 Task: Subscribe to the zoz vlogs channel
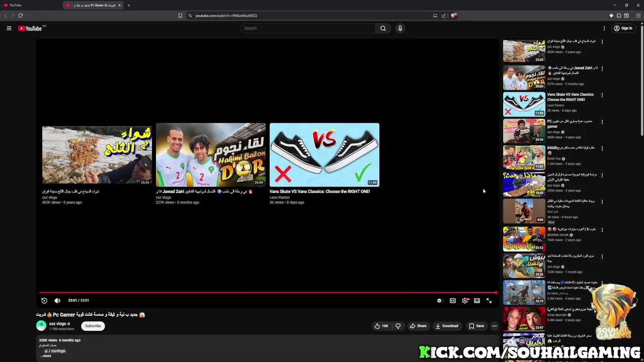pos(93,326)
